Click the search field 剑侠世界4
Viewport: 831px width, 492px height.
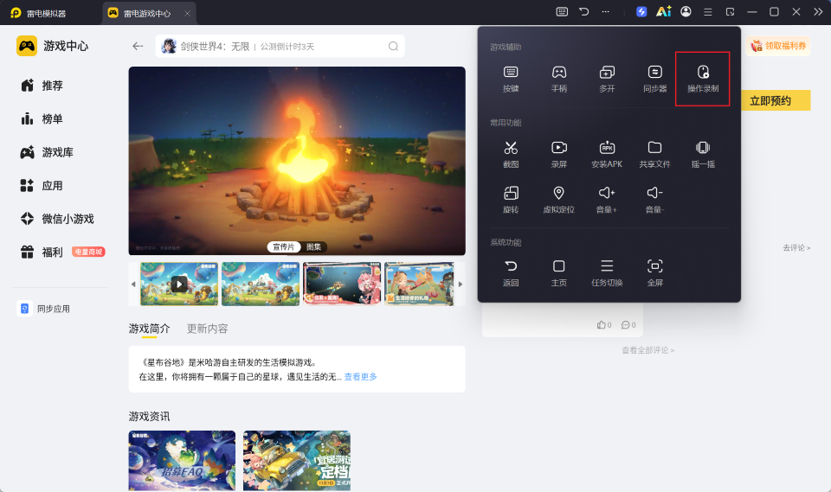coord(280,46)
